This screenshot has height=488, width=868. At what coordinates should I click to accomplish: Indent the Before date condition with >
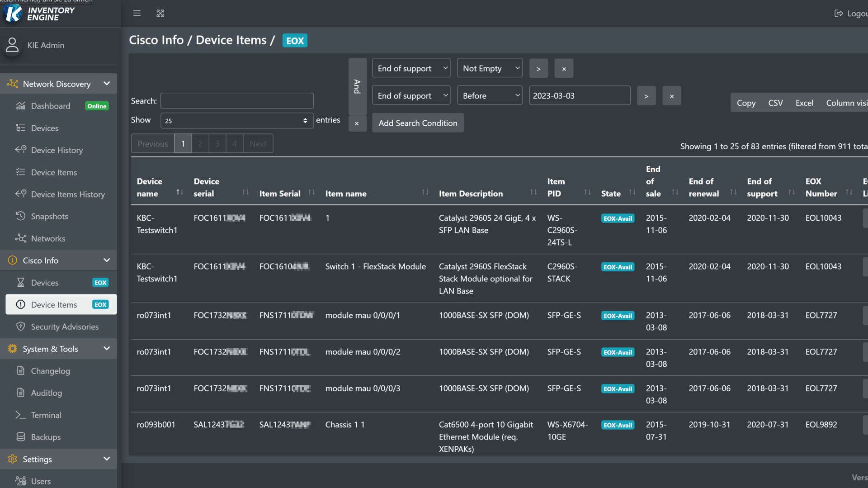pyautogui.click(x=646, y=96)
